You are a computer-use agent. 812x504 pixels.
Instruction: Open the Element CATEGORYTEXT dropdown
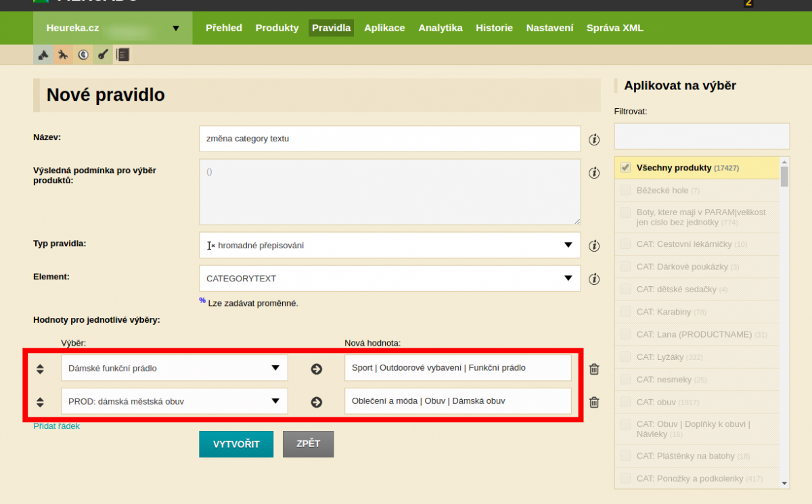(390, 278)
